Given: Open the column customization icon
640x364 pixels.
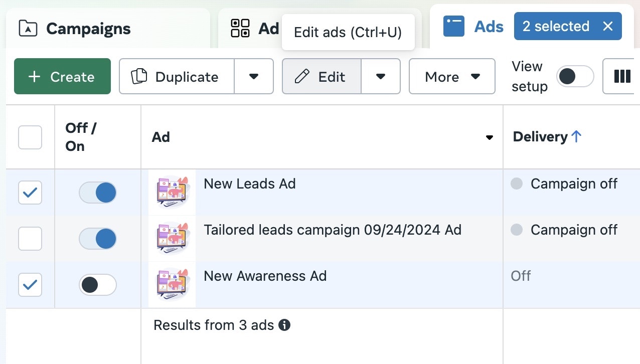Looking at the screenshot, I should (622, 76).
